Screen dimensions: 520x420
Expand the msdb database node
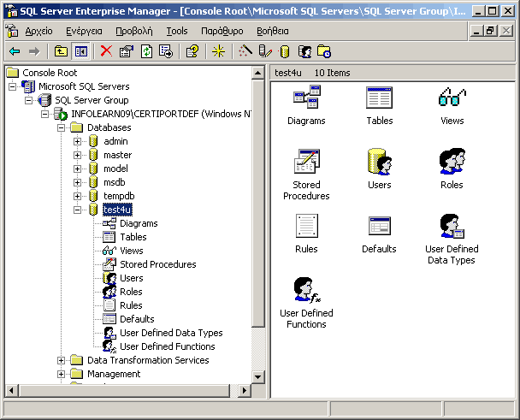(77, 182)
